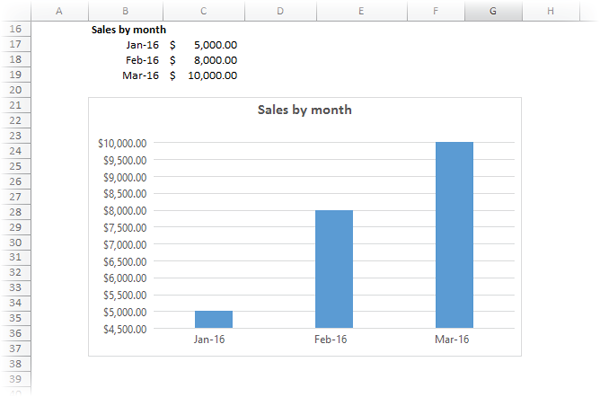
Task: Click the $4,500.00 axis label
Action: tap(125, 329)
